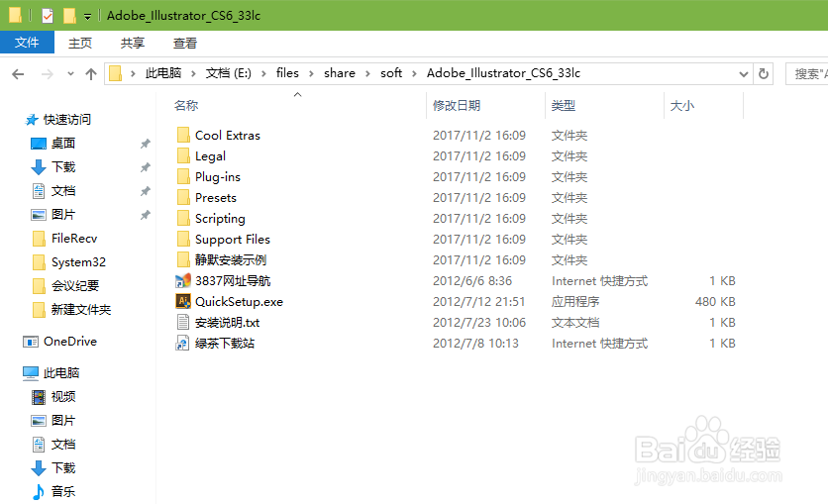Open recent locations dropdown arrow
828x504 pixels.
tap(70, 74)
